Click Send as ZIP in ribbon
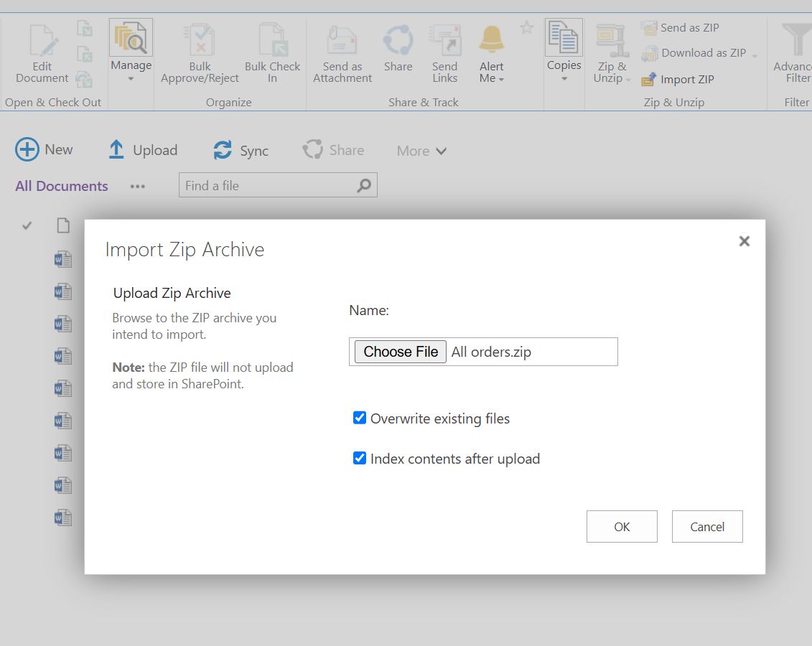The image size is (812, 646). (x=680, y=28)
